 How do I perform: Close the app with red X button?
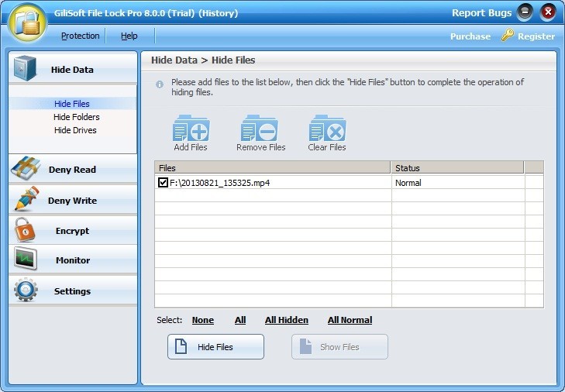pos(548,12)
